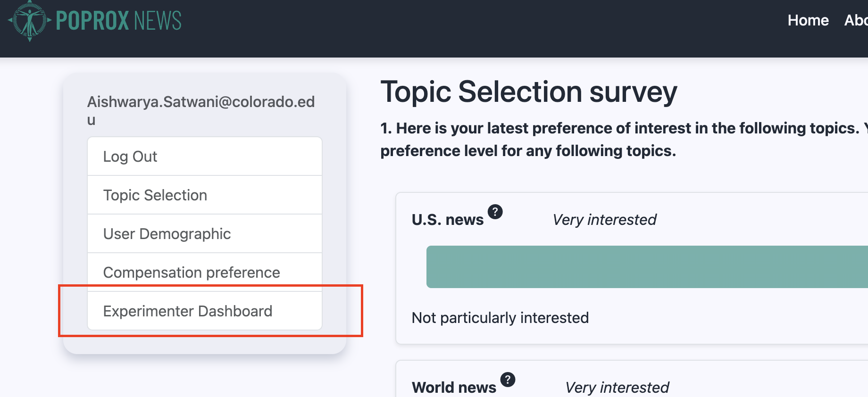Click the Topic Selection survey heading
This screenshot has height=397, width=868.
[x=528, y=91]
